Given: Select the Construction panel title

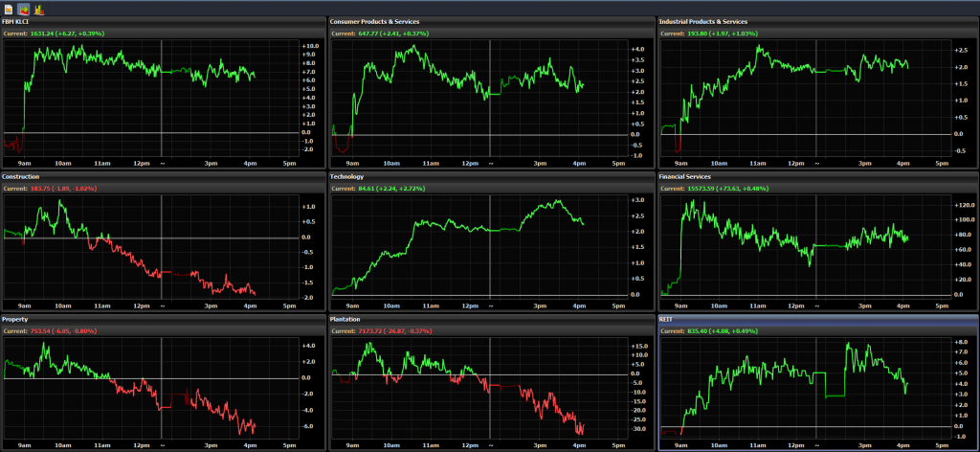Looking at the screenshot, I should coord(21,177).
